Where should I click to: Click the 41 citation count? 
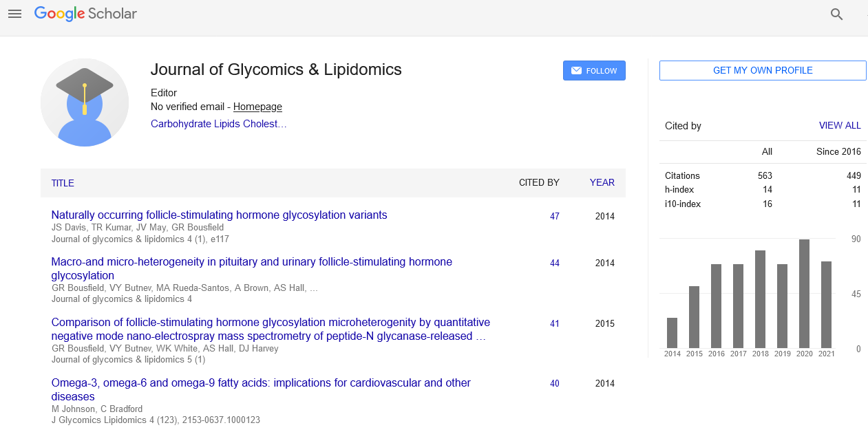pyautogui.click(x=555, y=323)
